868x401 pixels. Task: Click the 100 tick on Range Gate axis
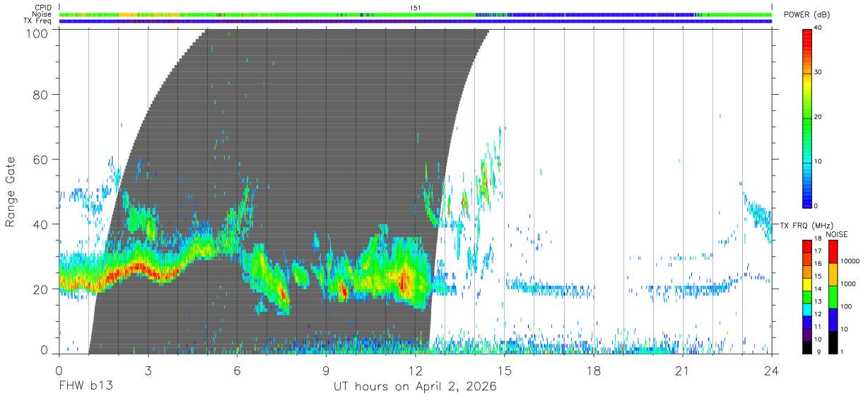(37, 33)
